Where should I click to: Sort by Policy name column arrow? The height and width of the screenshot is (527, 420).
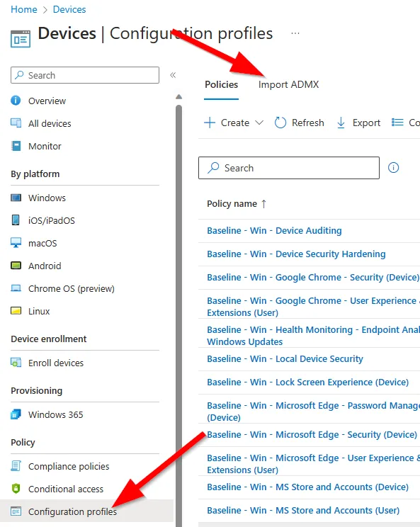coord(263,204)
